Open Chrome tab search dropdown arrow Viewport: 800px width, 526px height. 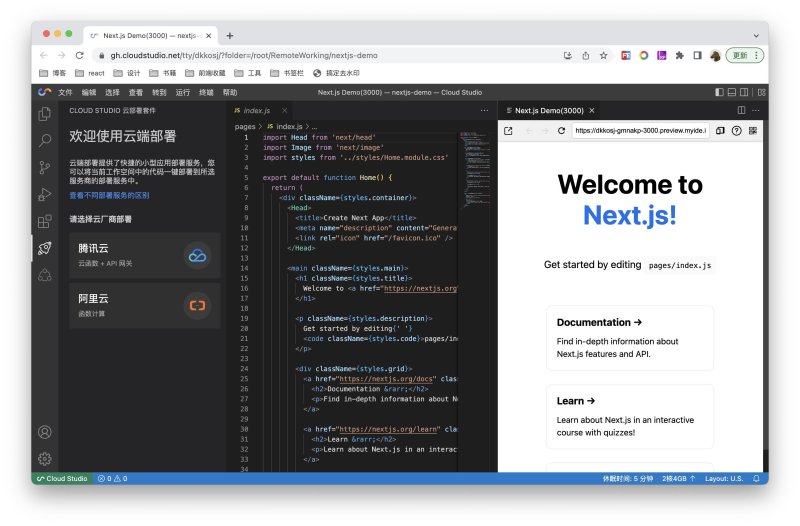[756, 36]
